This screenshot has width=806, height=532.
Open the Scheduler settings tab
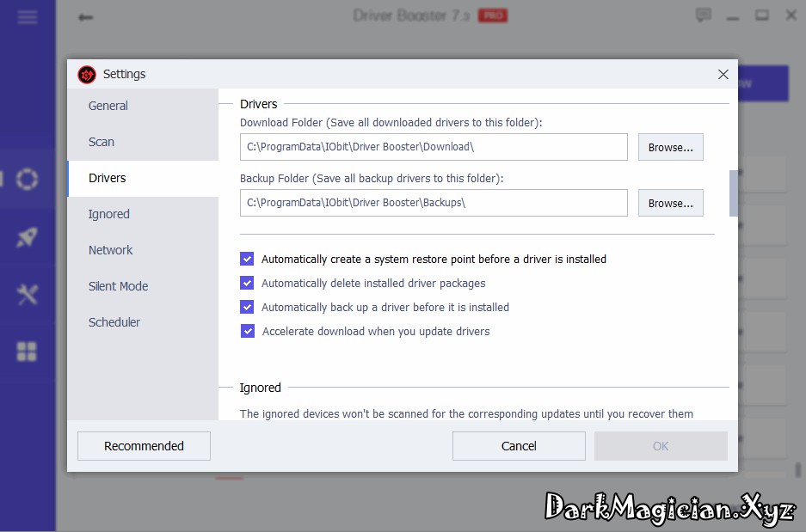[x=143, y=322]
